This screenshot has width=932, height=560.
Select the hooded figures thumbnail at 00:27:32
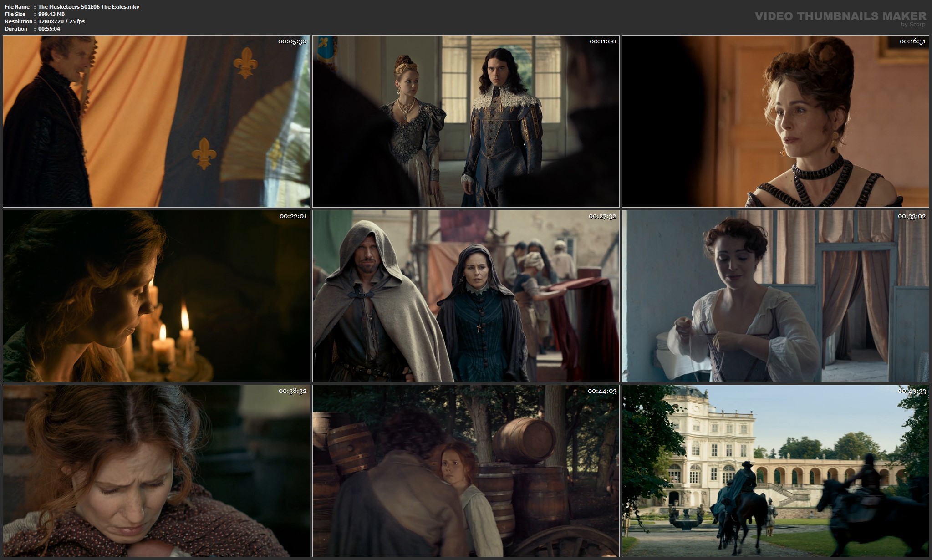pyautogui.click(x=466, y=296)
